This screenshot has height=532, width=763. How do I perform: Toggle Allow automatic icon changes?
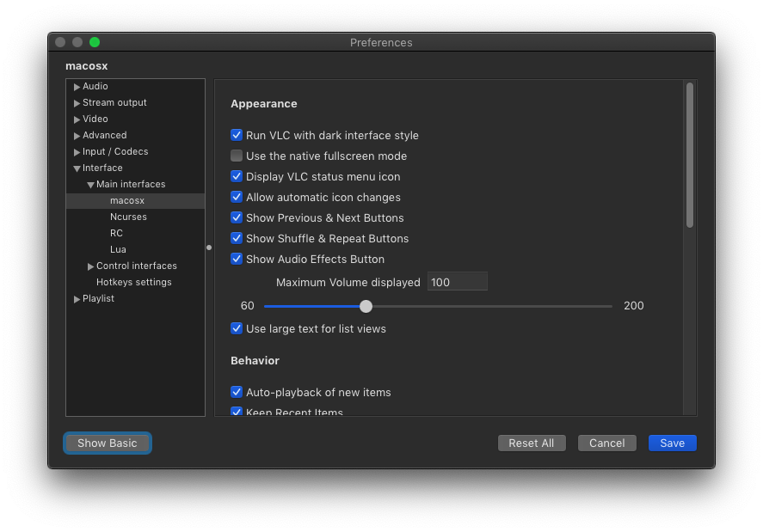click(x=237, y=197)
